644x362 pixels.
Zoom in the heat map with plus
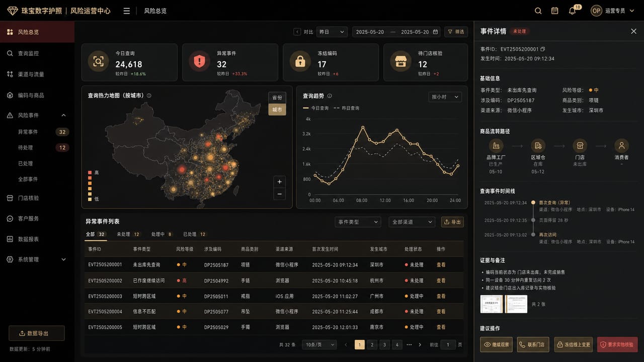(x=280, y=182)
